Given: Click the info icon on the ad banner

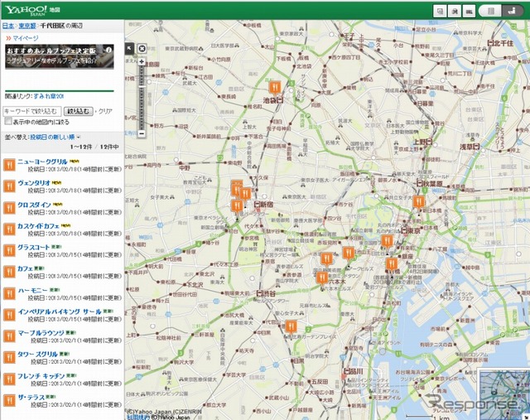Looking at the screenshot, I should [108, 50].
